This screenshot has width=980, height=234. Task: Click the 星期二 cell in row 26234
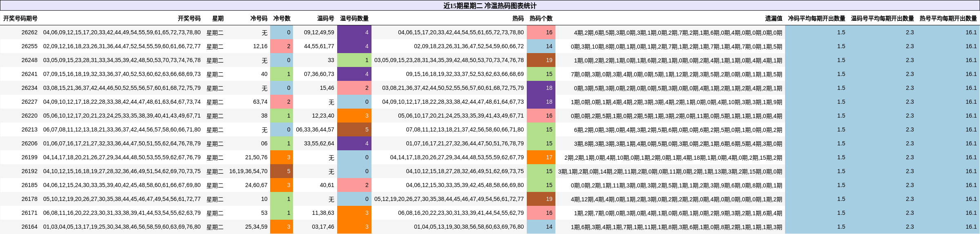tap(215, 88)
